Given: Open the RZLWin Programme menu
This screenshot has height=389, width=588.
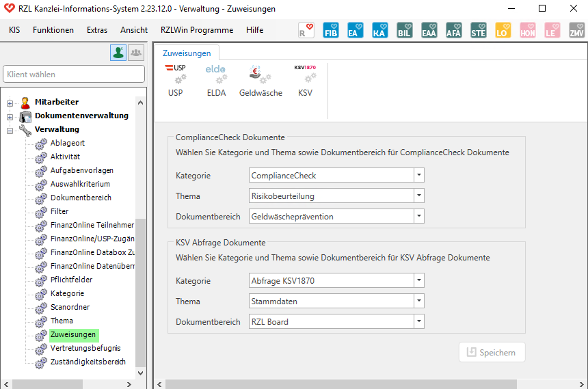Looking at the screenshot, I should (196, 30).
